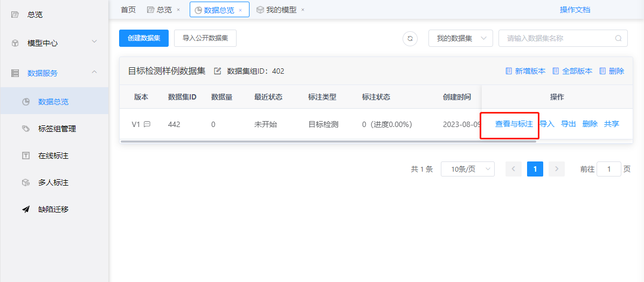Click the 导入公开数据集 button
The height and width of the screenshot is (282, 644).
click(x=205, y=38)
